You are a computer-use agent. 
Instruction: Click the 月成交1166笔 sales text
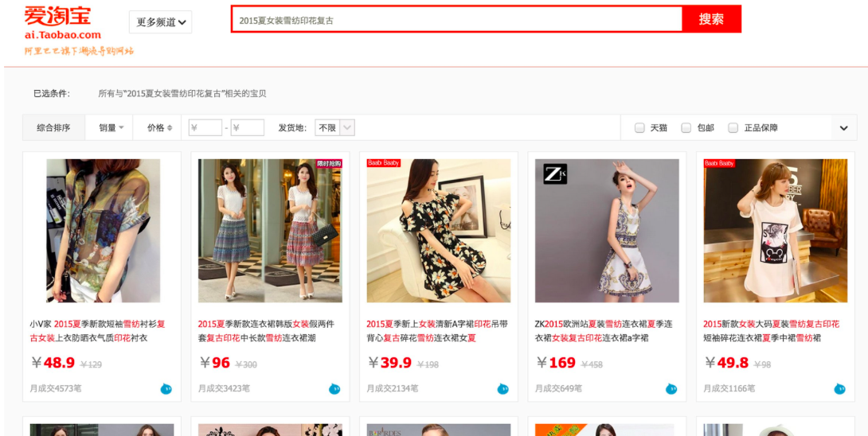click(x=729, y=388)
